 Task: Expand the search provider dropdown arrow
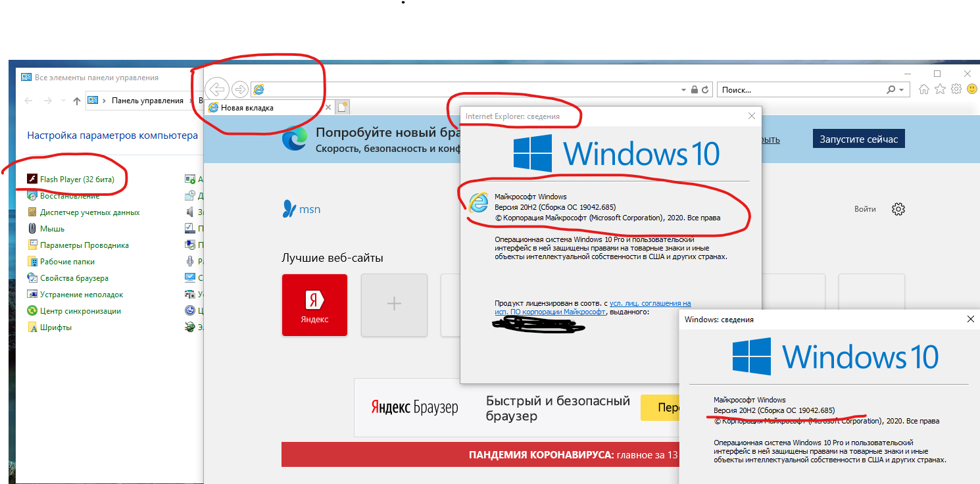902,89
